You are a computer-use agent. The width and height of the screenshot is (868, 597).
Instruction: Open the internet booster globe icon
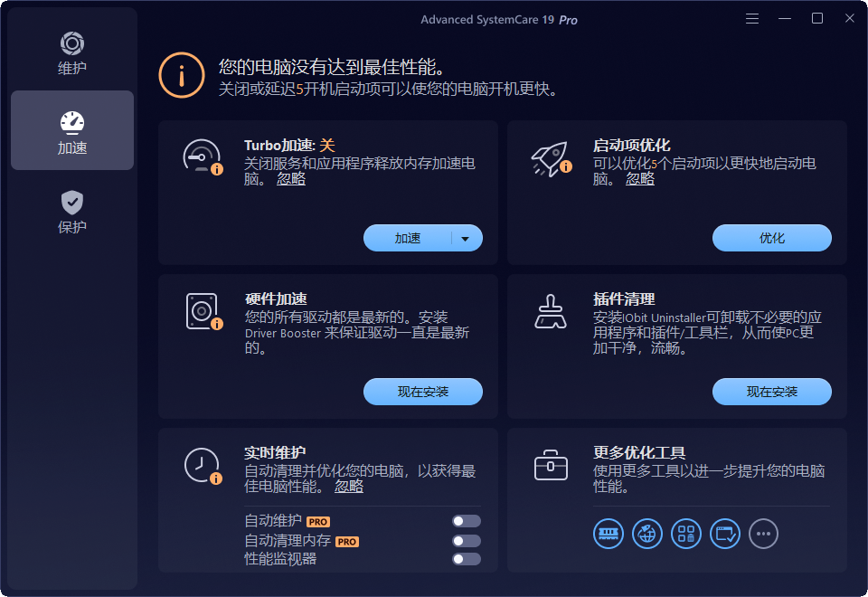click(x=646, y=534)
